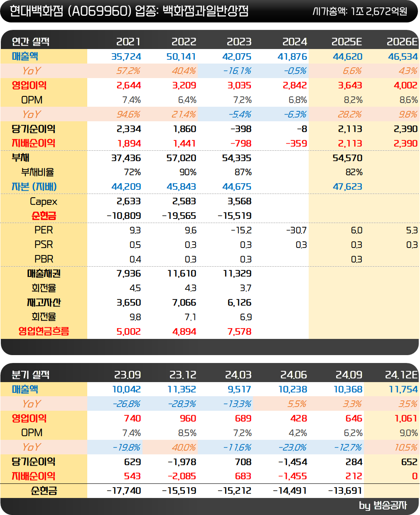Click the 영업현금흐름 row label

(44, 331)
